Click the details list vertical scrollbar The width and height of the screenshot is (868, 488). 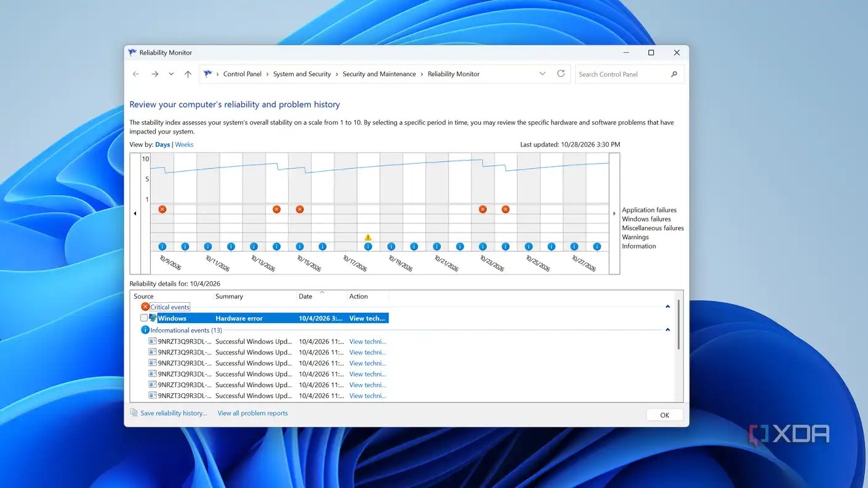679,325
